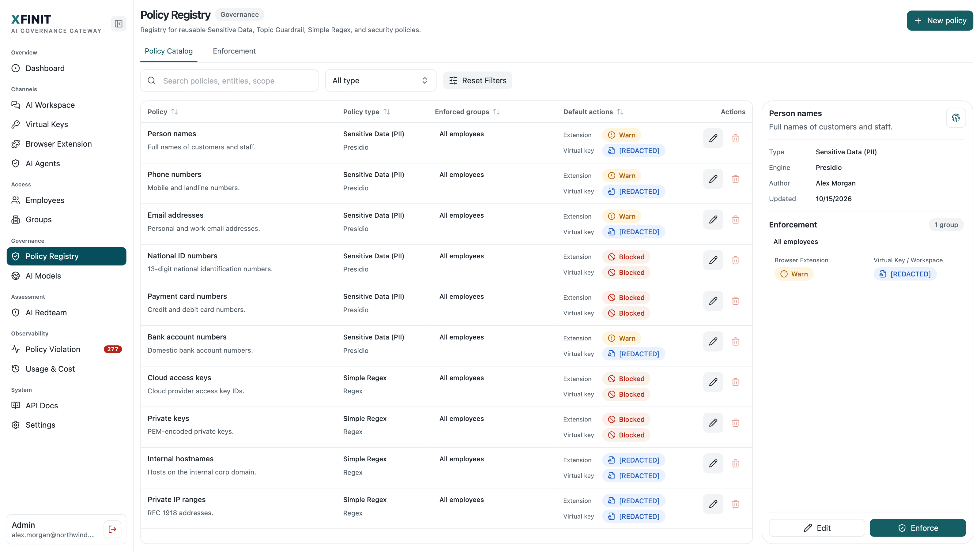The height and width of the screenshot is (551, 980).
Task: Open the Employees page
Action: 66,201
